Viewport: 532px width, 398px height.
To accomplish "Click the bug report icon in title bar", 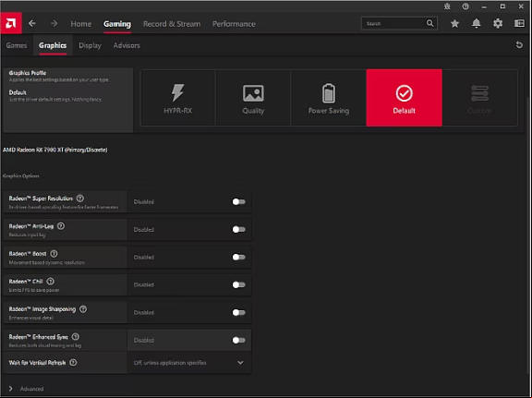I will point(447,6).
